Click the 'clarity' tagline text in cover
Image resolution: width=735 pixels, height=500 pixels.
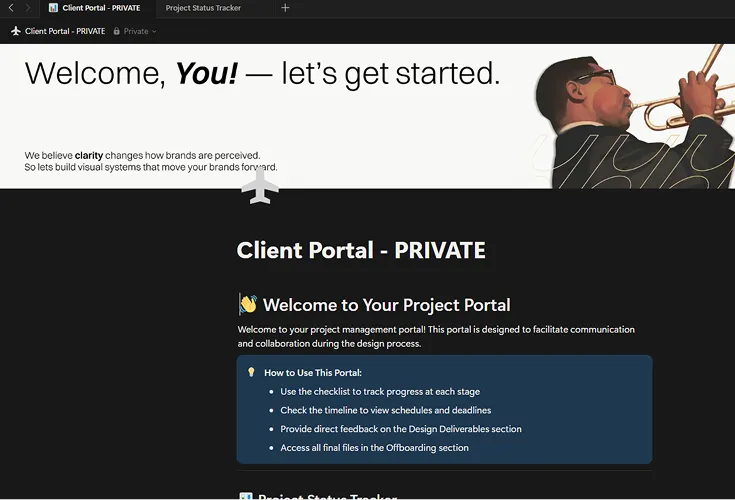point(151,161)
